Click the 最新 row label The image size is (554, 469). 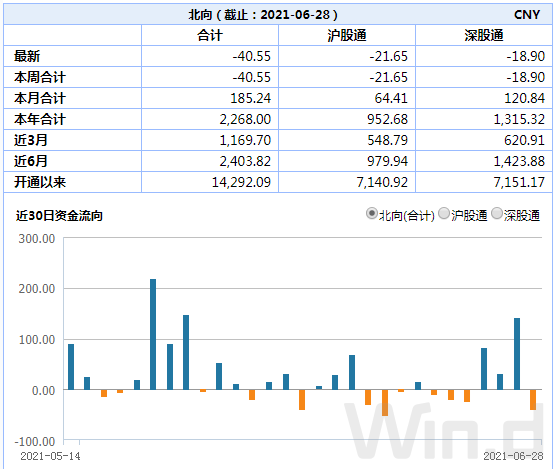tap(27, 56)
